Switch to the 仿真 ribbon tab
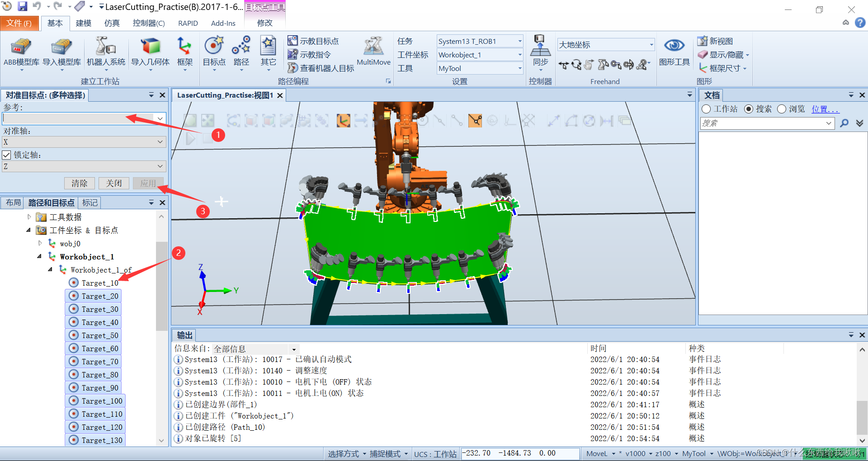Image resolution: width=868 pixels, height=461 pixels. click(x=112, y=23)
